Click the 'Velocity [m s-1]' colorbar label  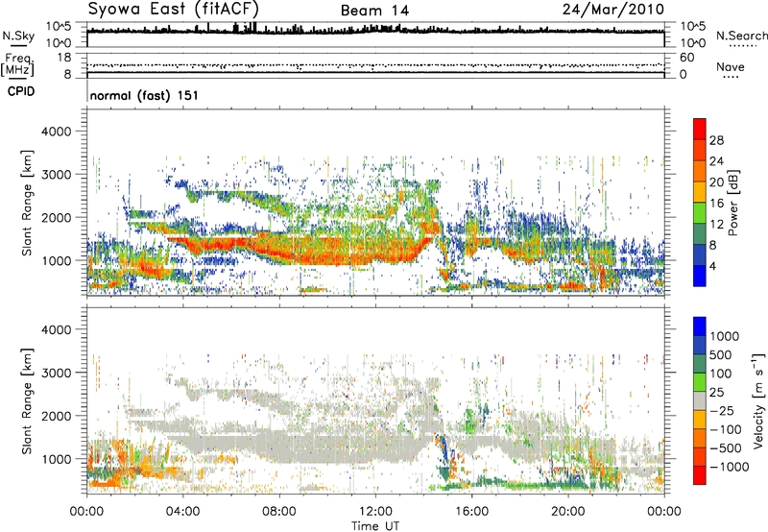click(x=758, y=400)
